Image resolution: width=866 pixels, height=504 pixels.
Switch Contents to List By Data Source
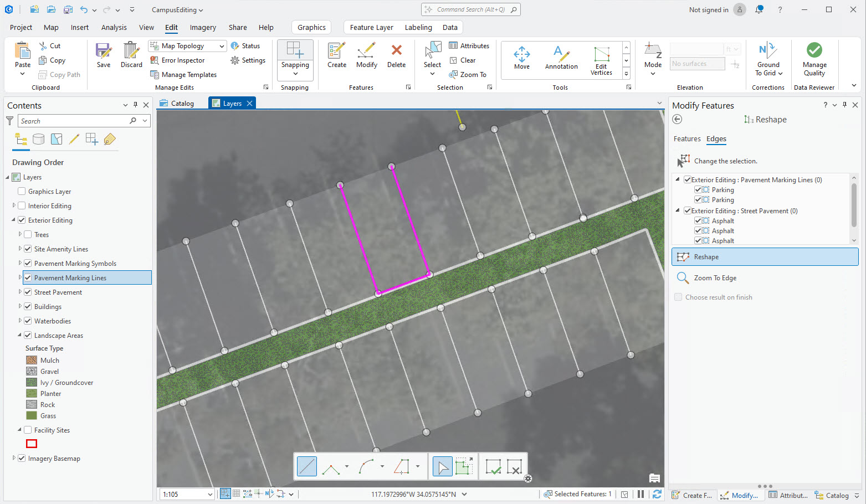[x=38, y=140]
